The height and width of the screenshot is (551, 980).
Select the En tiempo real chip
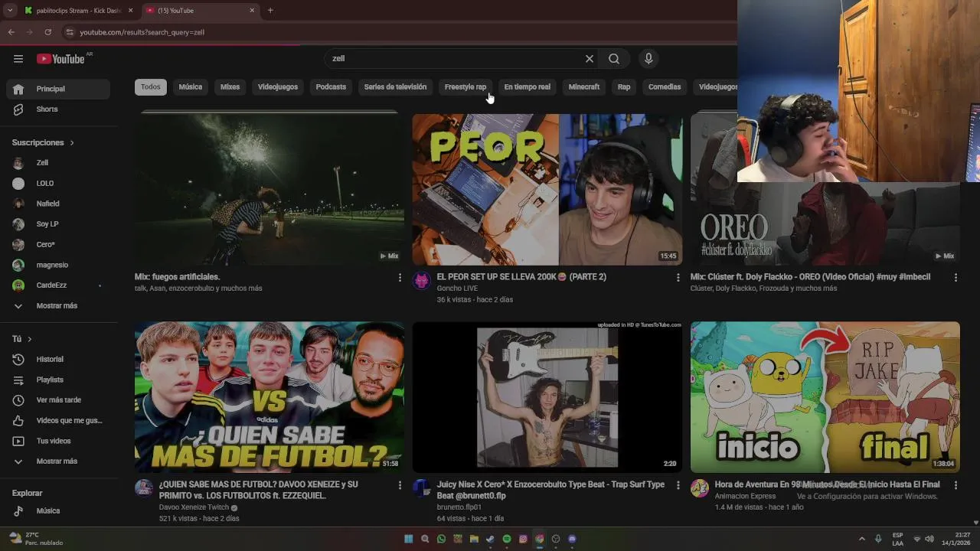click(x=528, y=87)
